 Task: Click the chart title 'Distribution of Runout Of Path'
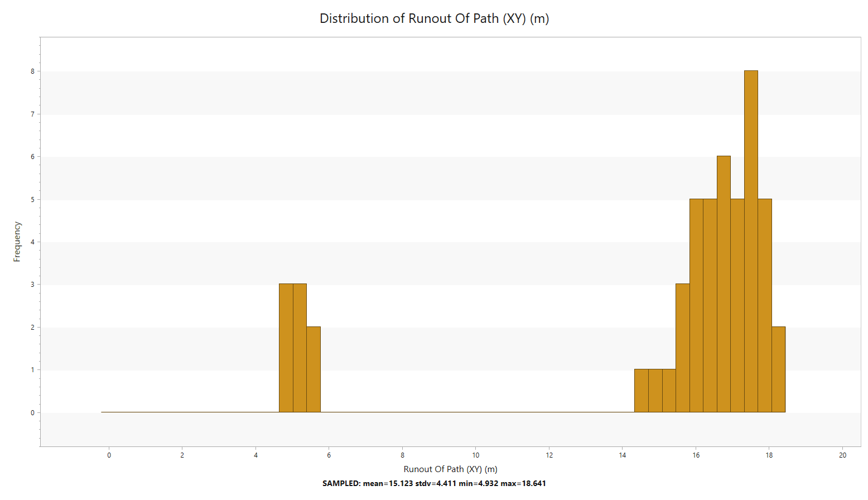coord(434,18)
